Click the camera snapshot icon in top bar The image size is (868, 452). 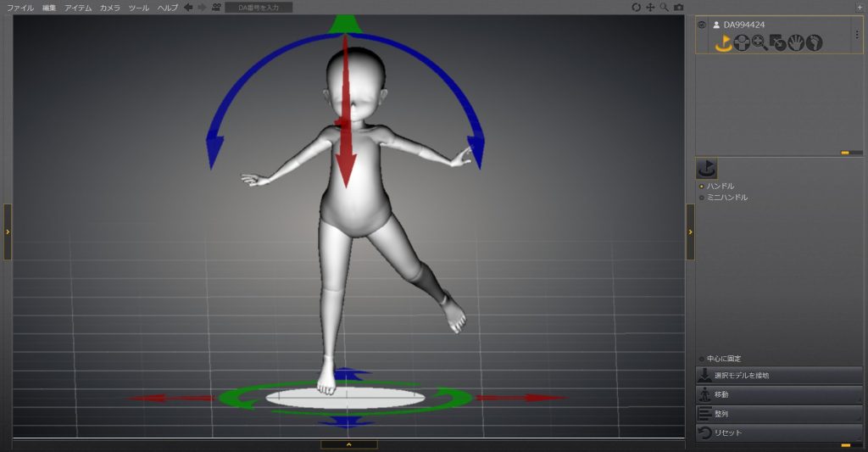tap(679, 7)
